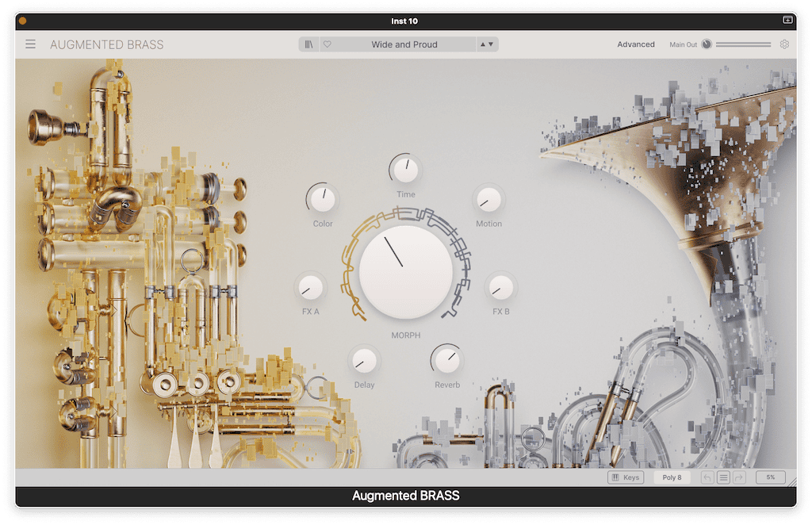Click the FX A knob
Image resolution: width=812 pixels, height=525 pixels.
(x=311, y=288)
